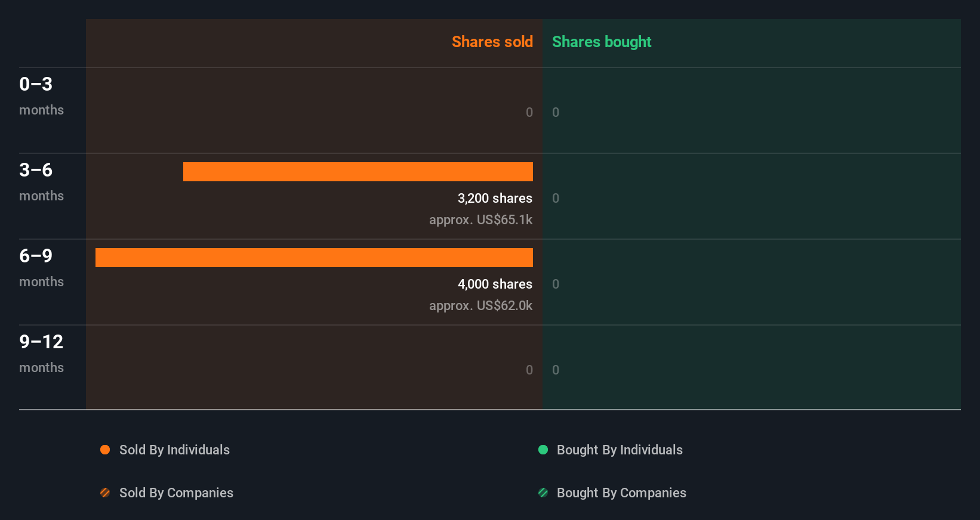Click the Shares sold column header
The width and height of the screenshot is (980, 520).
coord(492,42)
